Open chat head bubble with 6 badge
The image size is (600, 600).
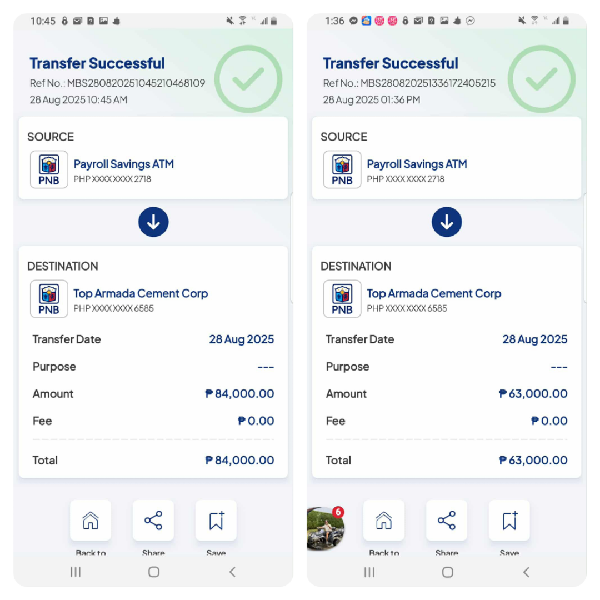(325, 527)
